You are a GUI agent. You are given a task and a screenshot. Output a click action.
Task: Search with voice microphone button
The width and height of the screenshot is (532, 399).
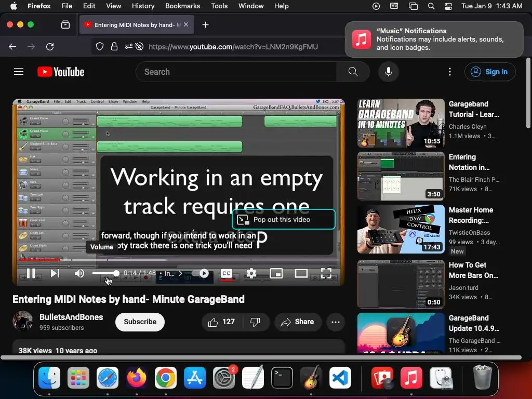(x=389, y=72)
